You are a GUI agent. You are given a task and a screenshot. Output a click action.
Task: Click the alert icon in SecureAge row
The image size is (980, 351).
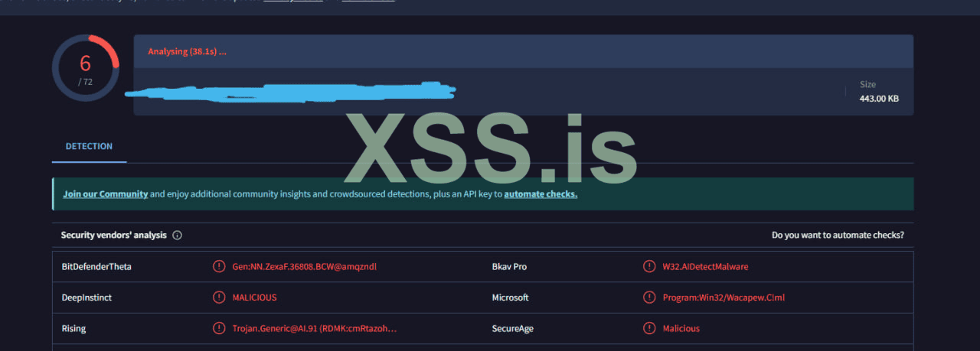(x=649, y=329)
